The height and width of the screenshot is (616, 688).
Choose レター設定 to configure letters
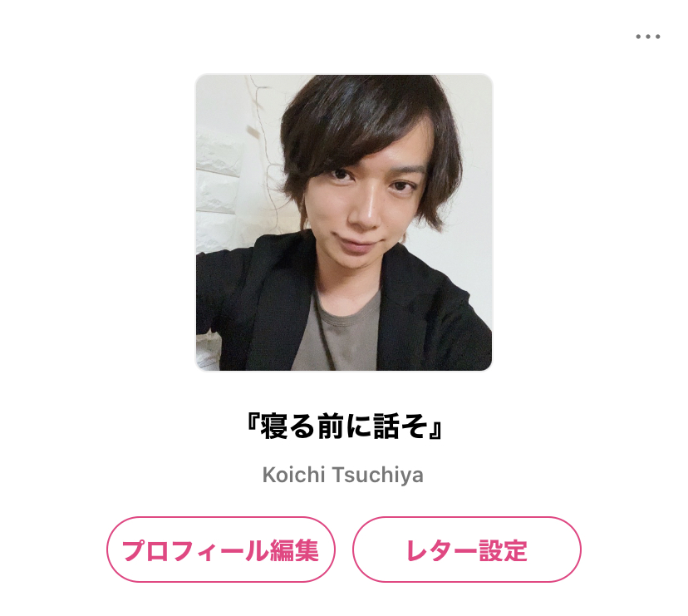[x=466, y=549]
